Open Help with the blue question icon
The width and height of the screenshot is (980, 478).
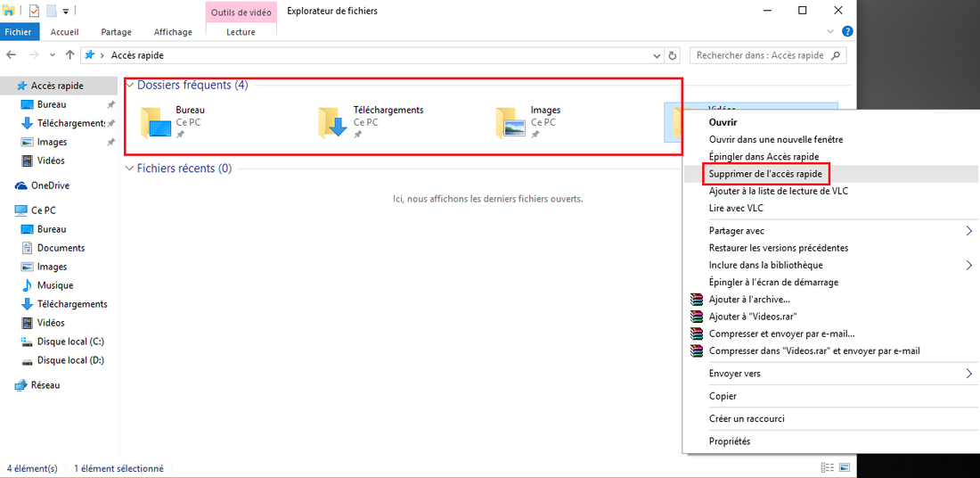pos(847,31)
